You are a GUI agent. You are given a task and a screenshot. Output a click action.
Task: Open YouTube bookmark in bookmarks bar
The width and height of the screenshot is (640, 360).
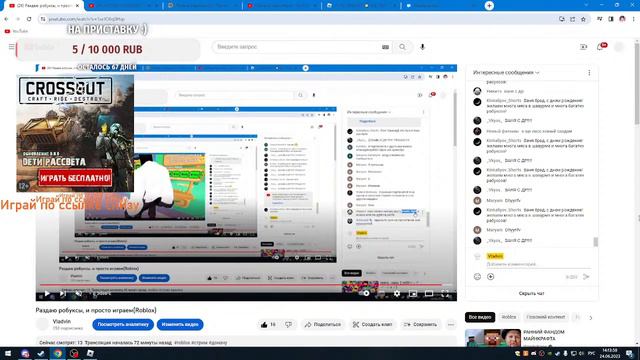(16, 31)
